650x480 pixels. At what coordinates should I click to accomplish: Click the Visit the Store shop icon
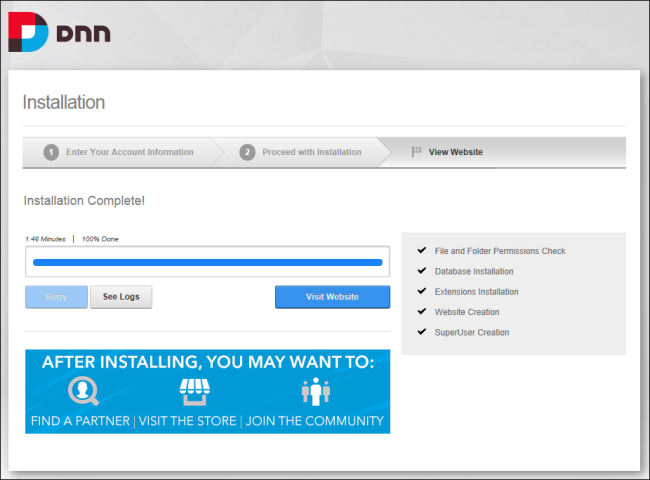click(194, 392)
